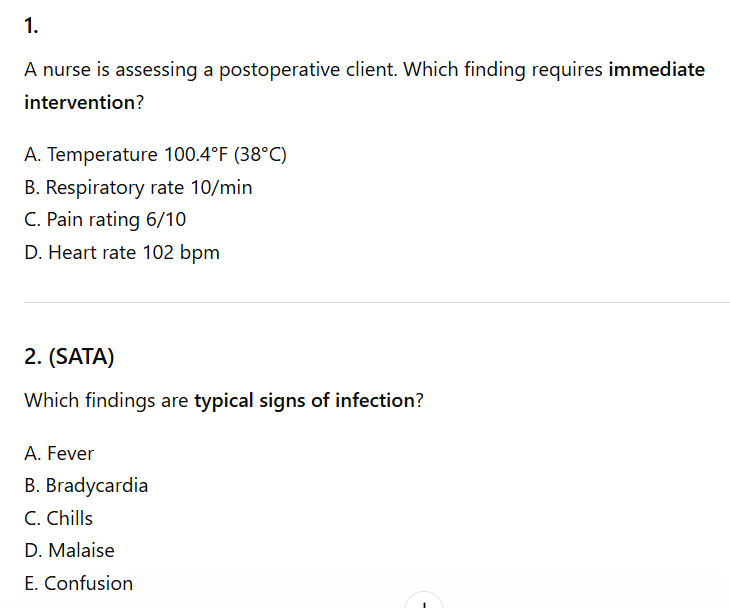
Task: Select option A. Fever in question 2
Action: click(x=59, y=453)
